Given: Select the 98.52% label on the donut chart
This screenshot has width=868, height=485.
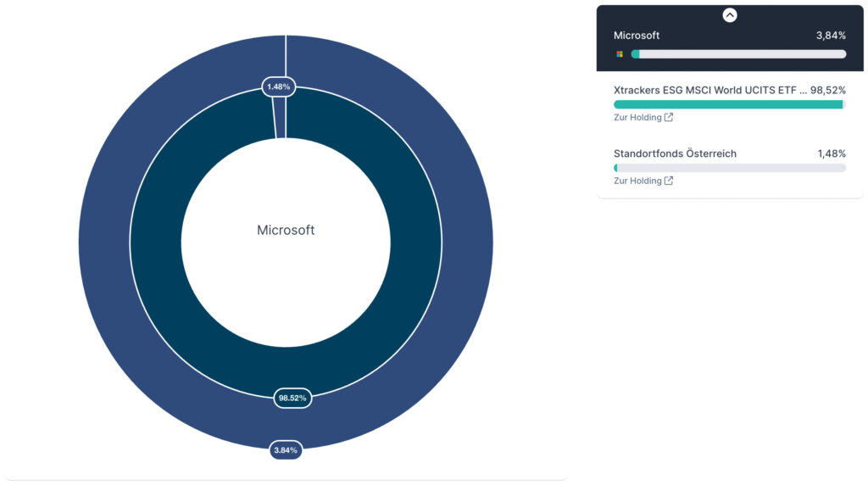Looking at the screenshot, I should [292, 398].
